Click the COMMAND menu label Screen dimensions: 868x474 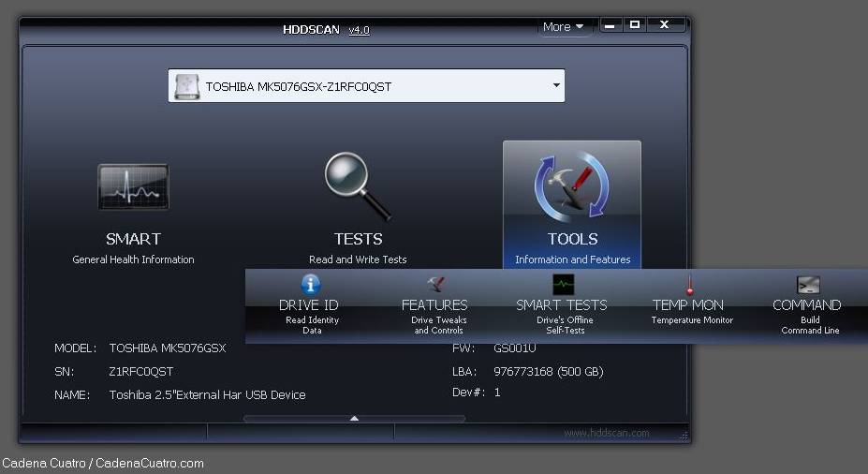[x=806, y=305]
